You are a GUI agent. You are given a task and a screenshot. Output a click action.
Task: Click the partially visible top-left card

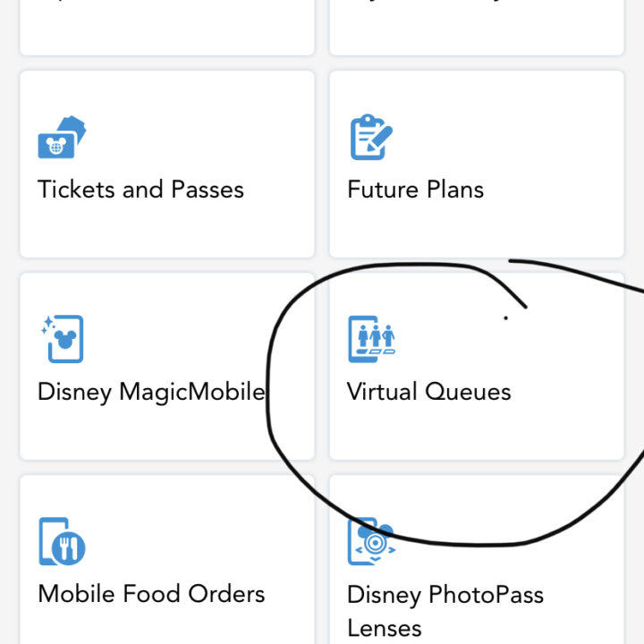click(167, 27)
